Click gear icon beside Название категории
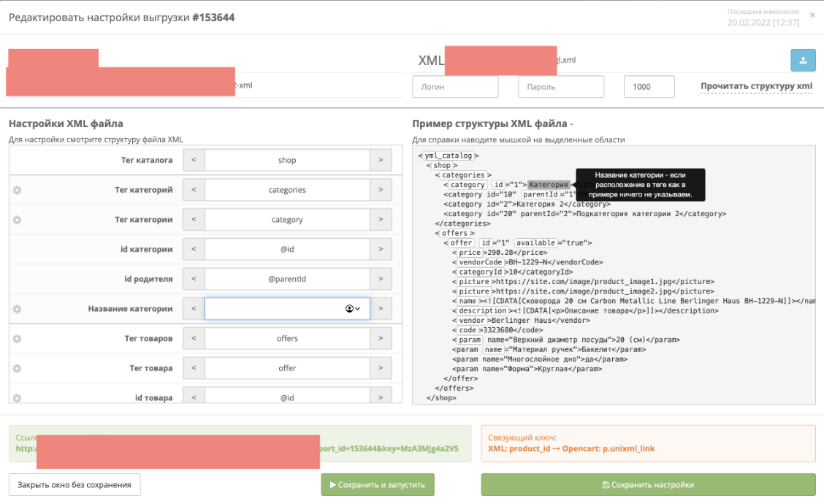Viewport: 824px width, 504px height. 17,309
